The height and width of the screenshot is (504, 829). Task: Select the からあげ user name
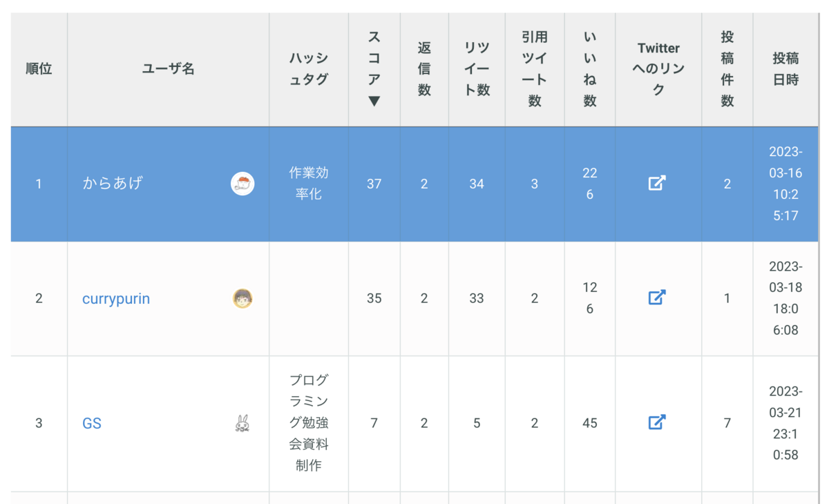(112, 184)
